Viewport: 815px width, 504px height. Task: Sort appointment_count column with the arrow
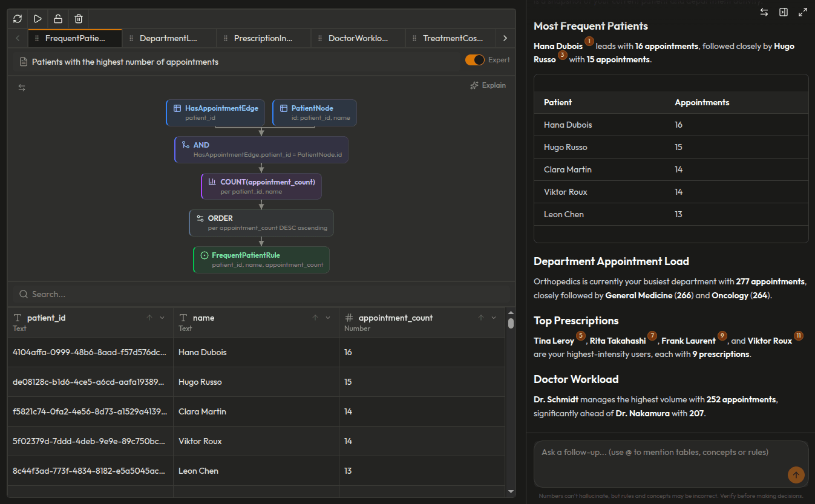click(481, 318)
